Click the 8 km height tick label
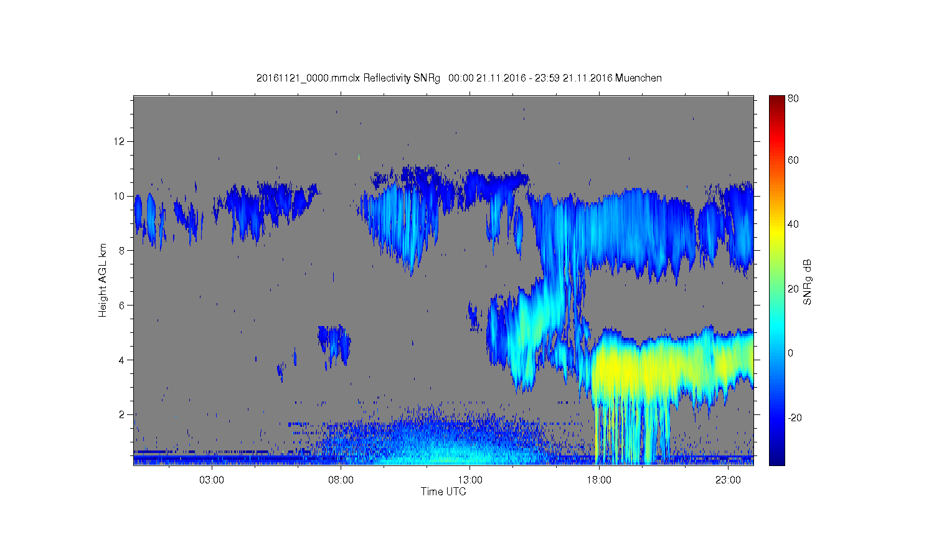Viewport: 934px width, 560px height. coord(122,251)
